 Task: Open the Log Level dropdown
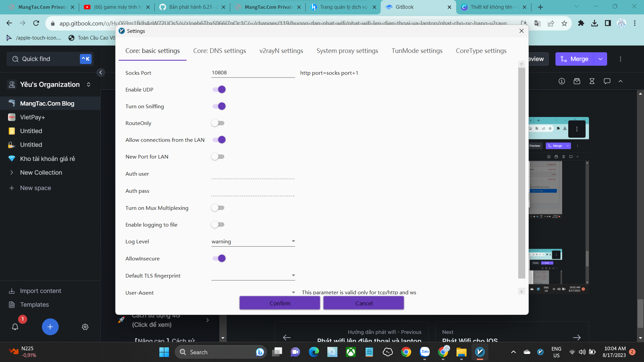click(x=253, y=241)
